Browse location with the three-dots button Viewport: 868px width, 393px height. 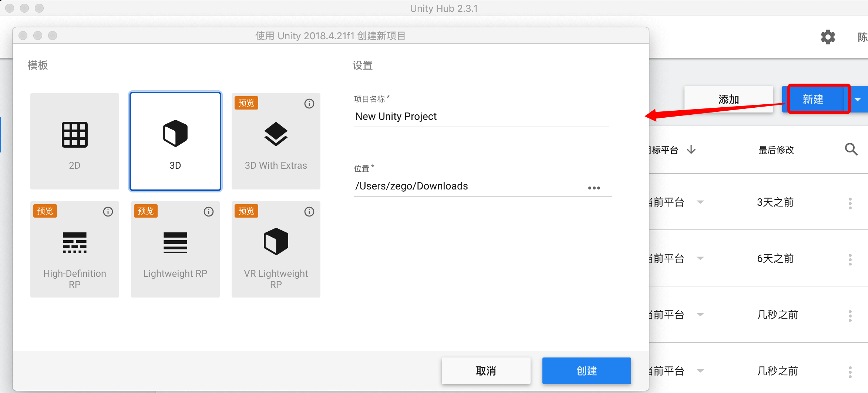click(x=594, y=188)
